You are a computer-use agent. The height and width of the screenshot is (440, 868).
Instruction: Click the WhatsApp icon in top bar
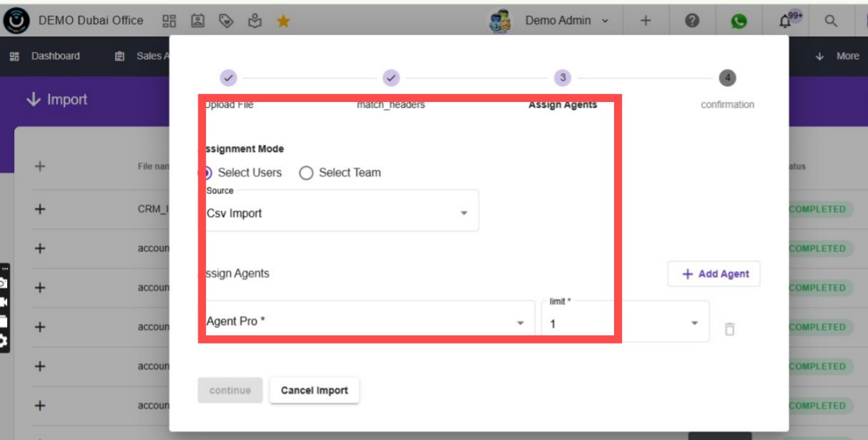coord(739,21)
